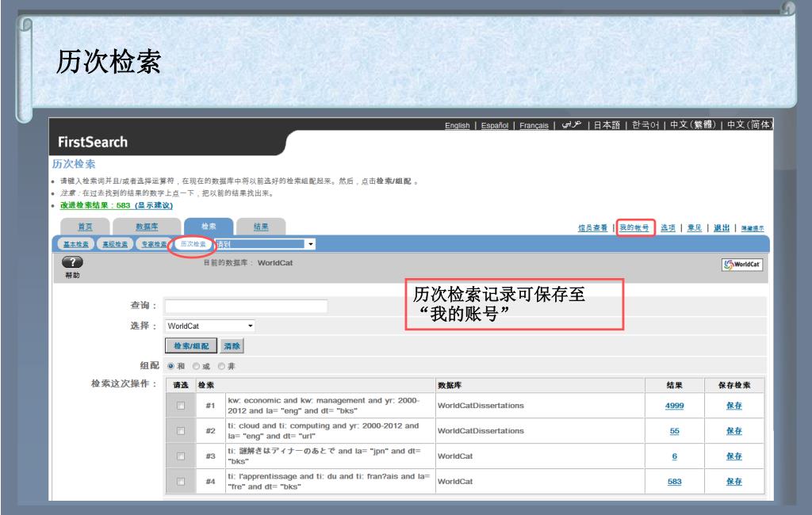Screen dimensions: 812x515
Task: Open the 结果 tab
Action: [261, 227]
